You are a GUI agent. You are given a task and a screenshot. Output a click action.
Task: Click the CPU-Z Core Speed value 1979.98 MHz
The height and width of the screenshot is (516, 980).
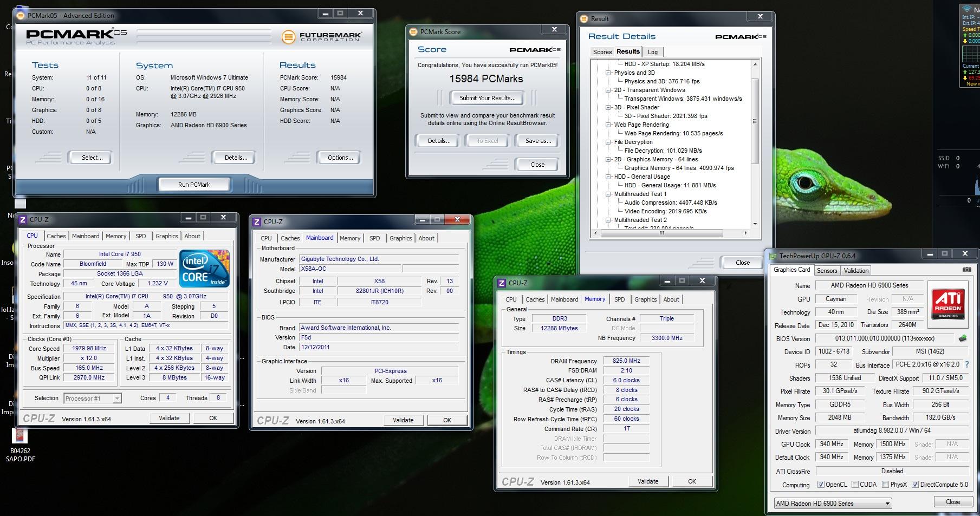(89, 349)
